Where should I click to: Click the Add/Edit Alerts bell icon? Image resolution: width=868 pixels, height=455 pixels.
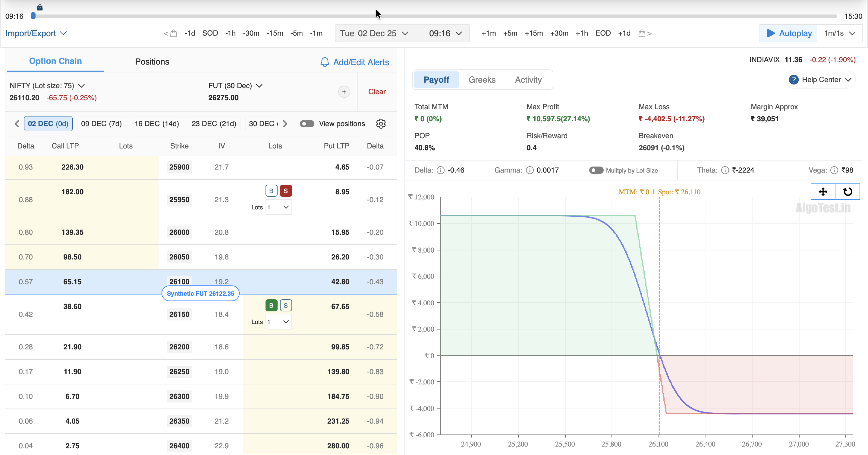click(x=325, y=62)
